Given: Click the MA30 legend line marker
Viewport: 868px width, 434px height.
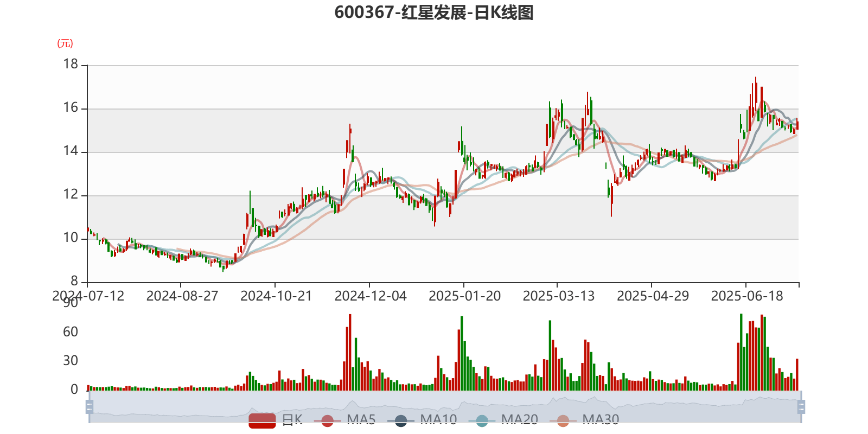Looking at the screenshot, I should (x=563, y=420).
